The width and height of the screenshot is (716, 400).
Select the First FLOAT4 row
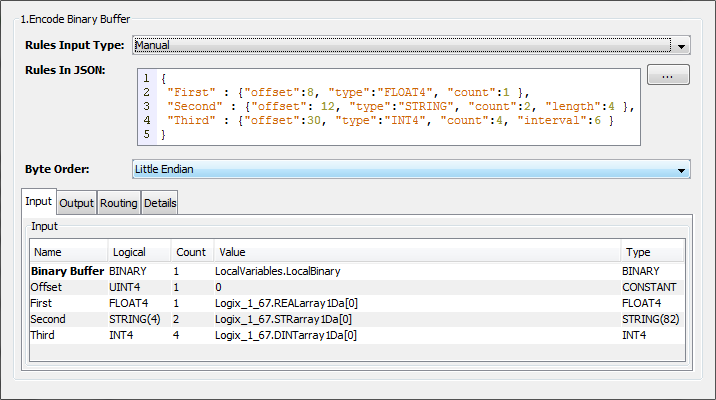tap(44, 303)
